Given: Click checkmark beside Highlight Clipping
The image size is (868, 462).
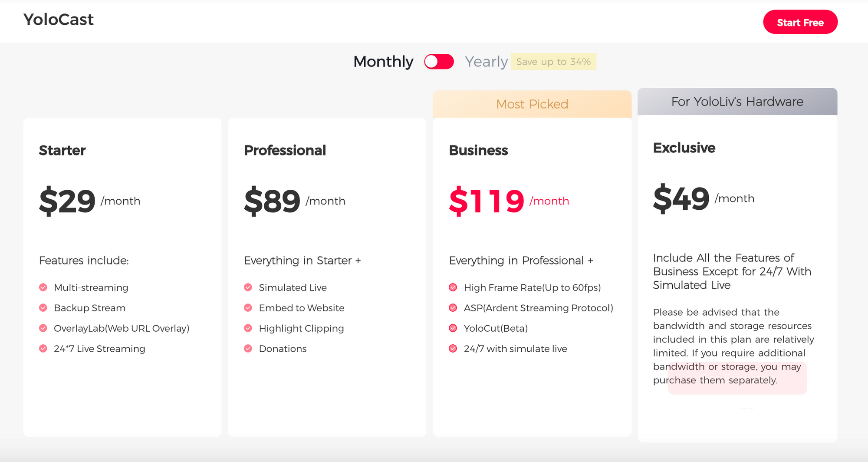Looking at the screenshot, I should pos(248,328).
